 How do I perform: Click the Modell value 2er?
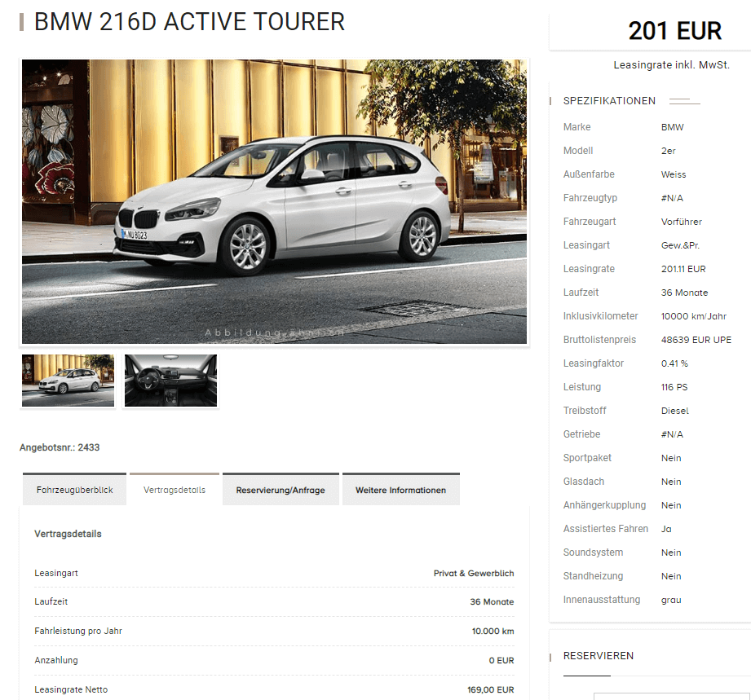coord(668,151)
